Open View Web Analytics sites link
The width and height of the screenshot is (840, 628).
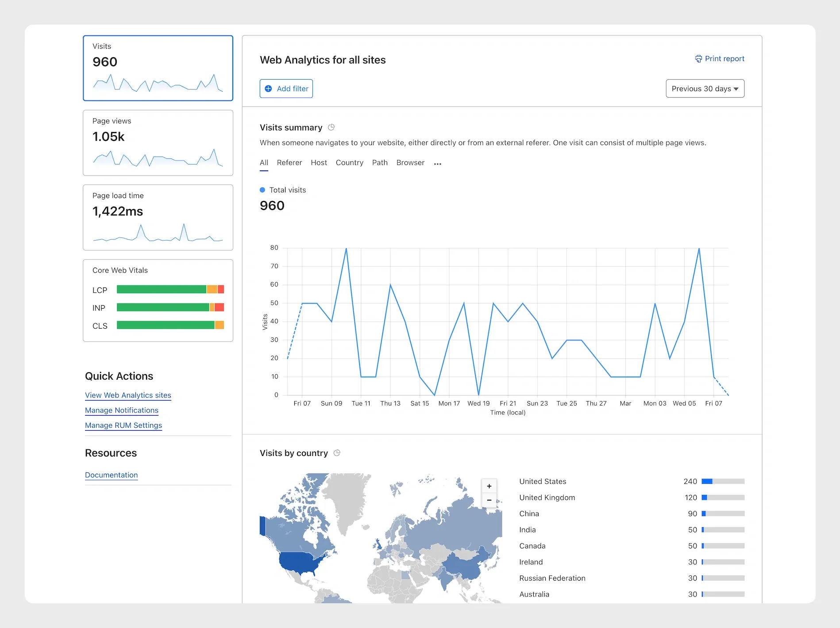[x=128, y=395]
